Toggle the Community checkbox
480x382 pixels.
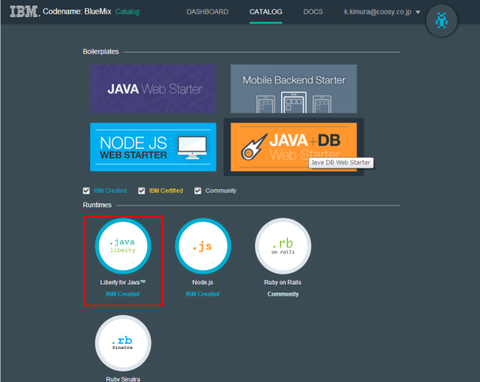(198, 191)
